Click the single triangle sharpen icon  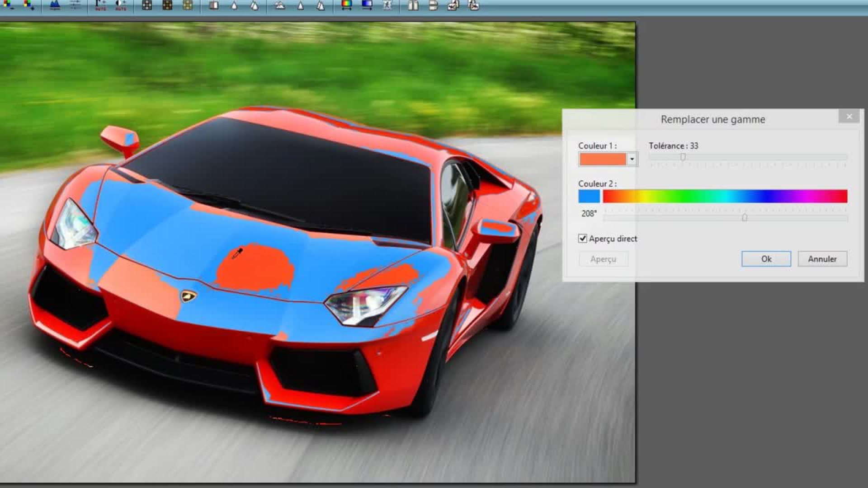[301, 5]
